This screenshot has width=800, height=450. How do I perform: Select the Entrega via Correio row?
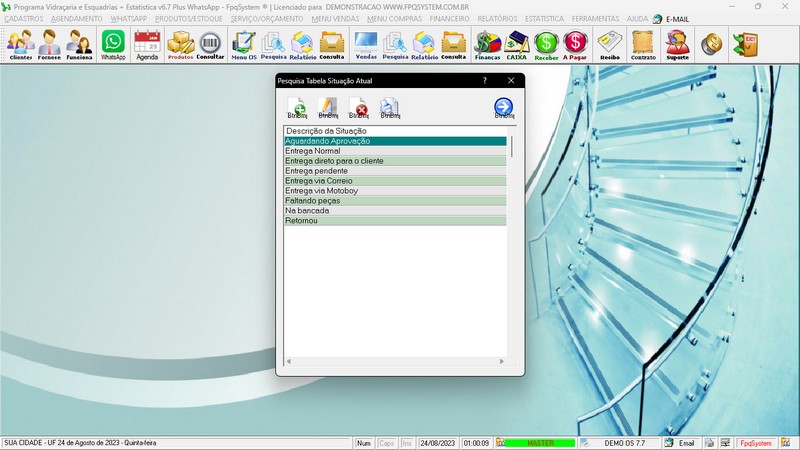tap(395, 181)
